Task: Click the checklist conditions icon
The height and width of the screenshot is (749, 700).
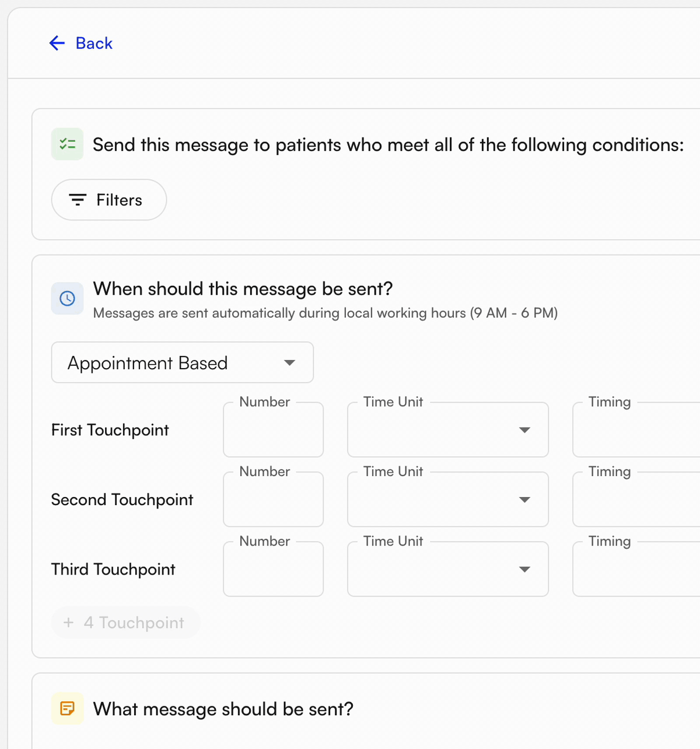Action: point(67,144)
